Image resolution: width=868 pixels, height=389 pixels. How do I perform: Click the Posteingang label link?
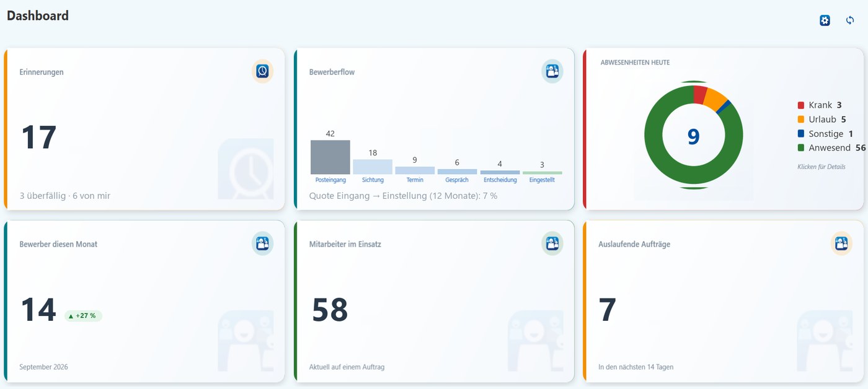pos(330,180)
